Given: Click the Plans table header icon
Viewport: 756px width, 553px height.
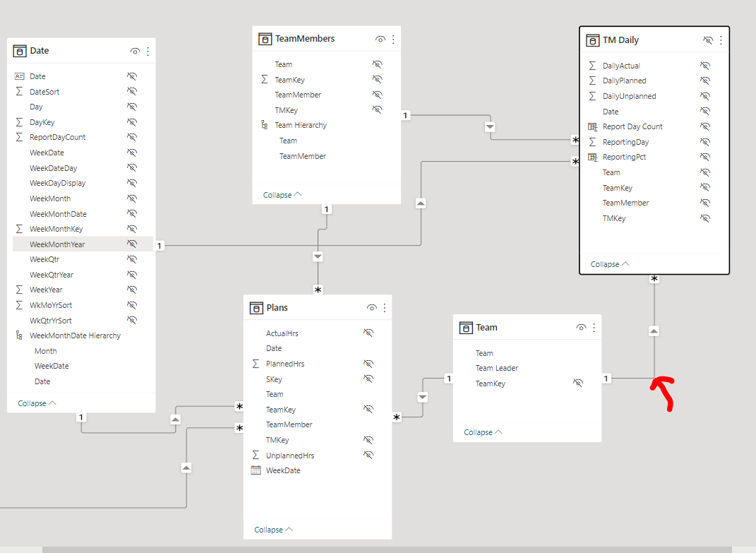Looking at the screenshot, I should (x=256, y=308).
